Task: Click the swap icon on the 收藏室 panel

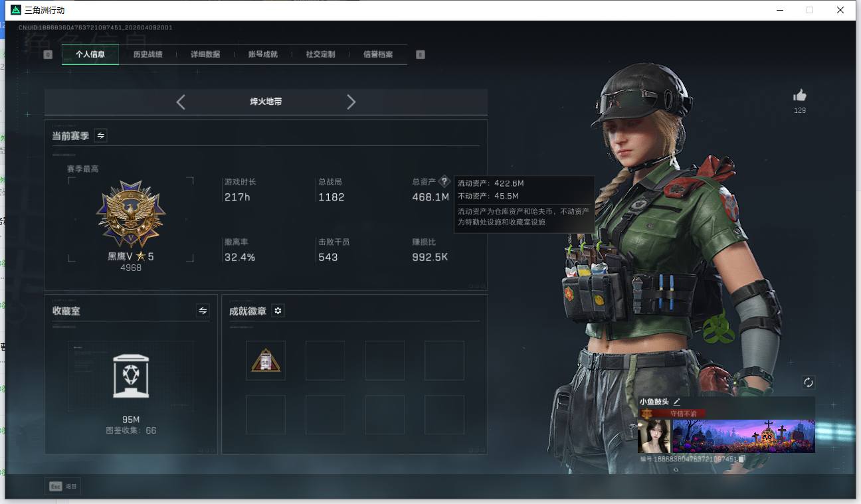Action: click(203, 311)
